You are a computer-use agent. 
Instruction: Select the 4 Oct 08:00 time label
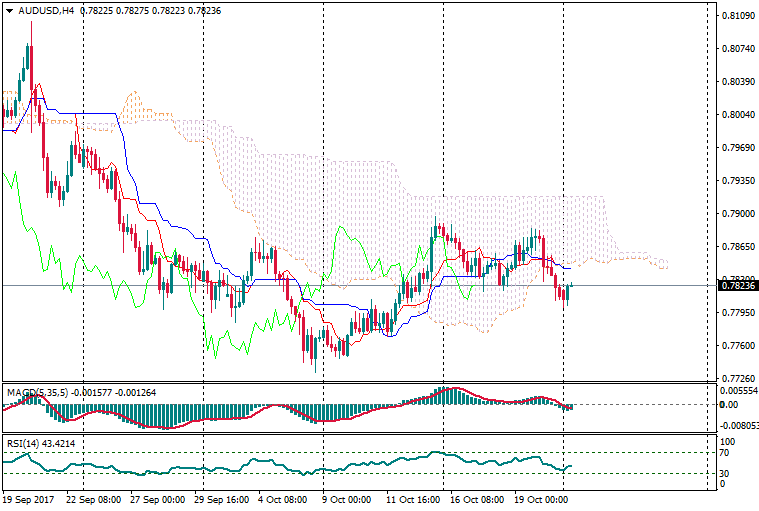[281, 499]
